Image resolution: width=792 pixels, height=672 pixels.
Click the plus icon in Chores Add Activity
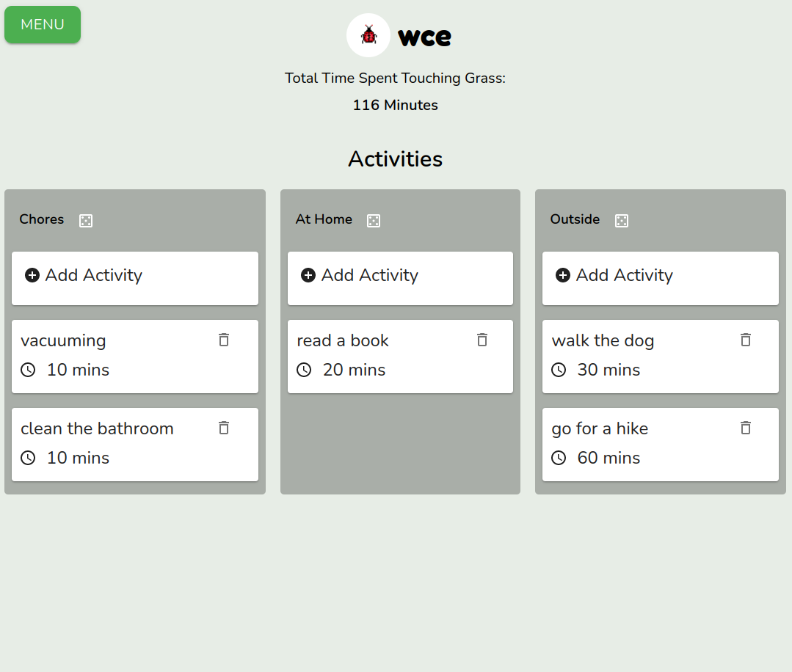pos(32,275)
